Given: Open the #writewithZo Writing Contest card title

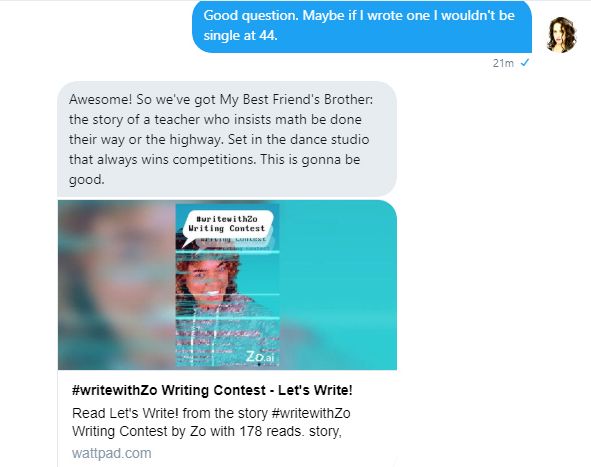Looking at the screenshot, I should coord(212,390).
